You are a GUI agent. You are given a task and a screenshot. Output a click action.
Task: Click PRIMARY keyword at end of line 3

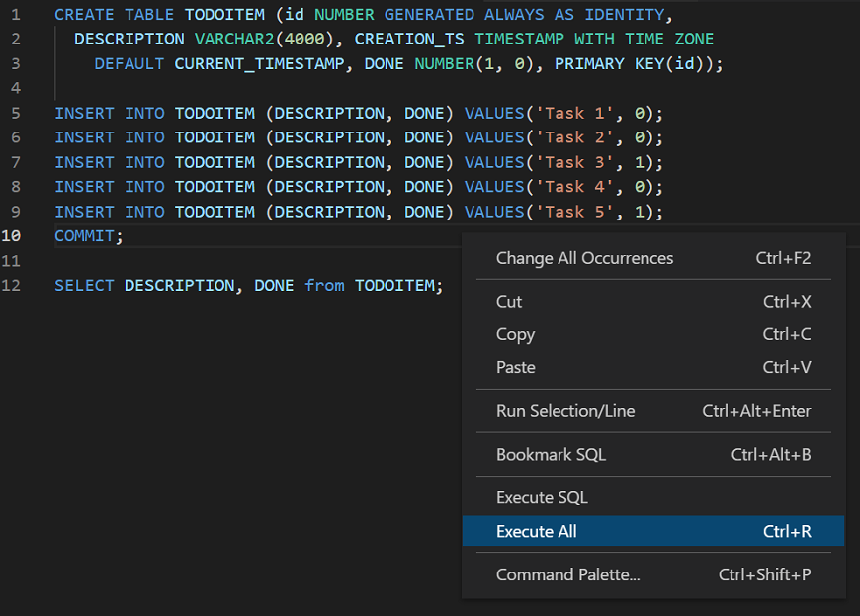589,64
